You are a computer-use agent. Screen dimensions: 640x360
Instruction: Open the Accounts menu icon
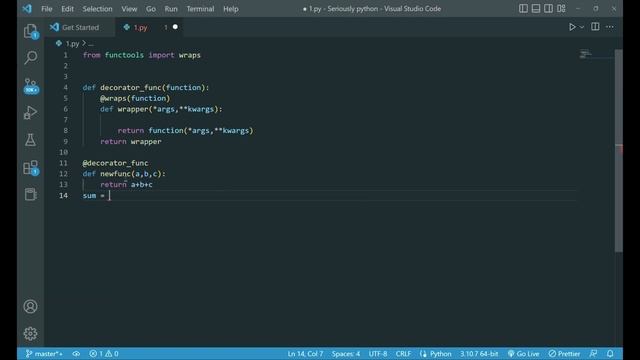click(x=31, y=307)
